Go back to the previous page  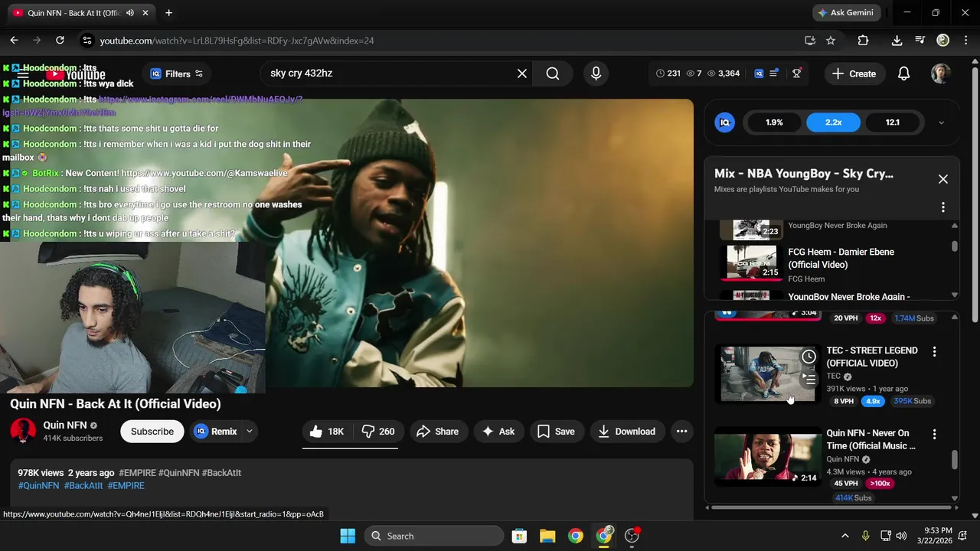14,41
